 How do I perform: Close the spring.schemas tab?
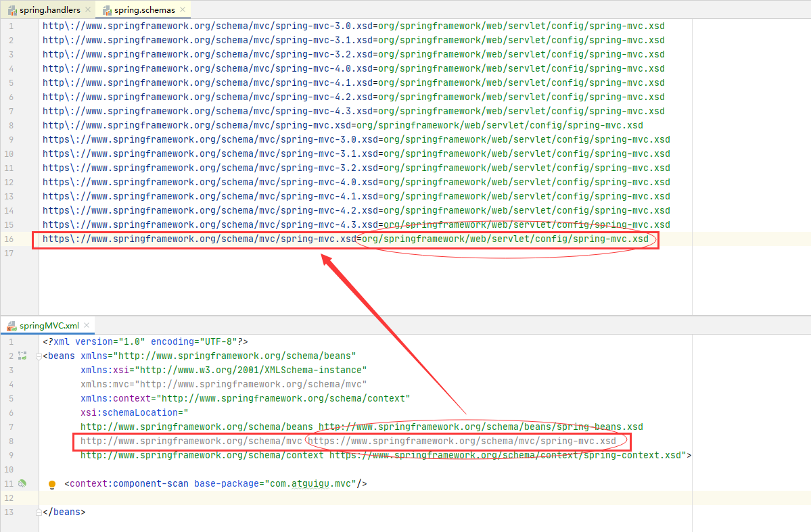click(183, 10)
